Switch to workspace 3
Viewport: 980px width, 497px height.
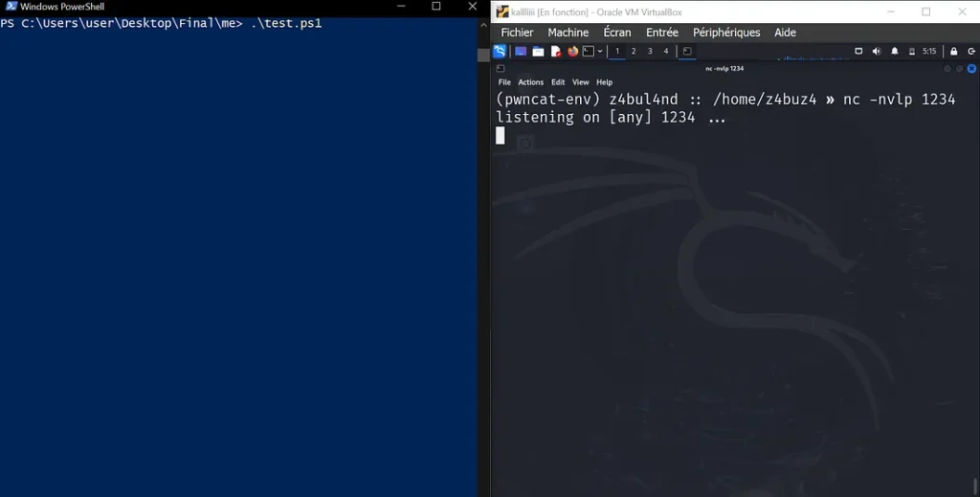pos(650,52)
